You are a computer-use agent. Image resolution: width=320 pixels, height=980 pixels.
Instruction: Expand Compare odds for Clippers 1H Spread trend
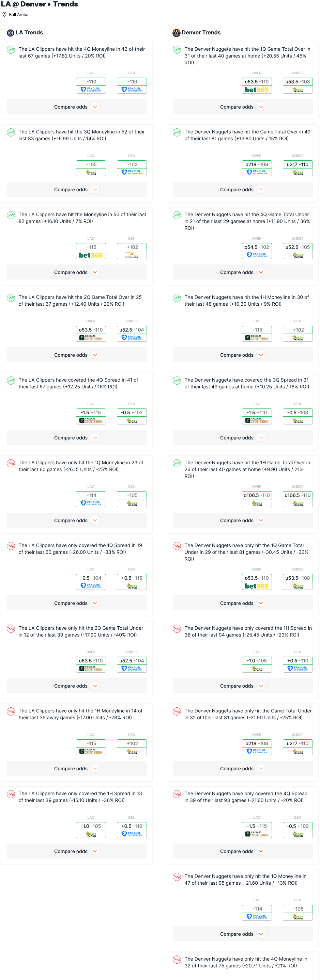tap(77, 851)
